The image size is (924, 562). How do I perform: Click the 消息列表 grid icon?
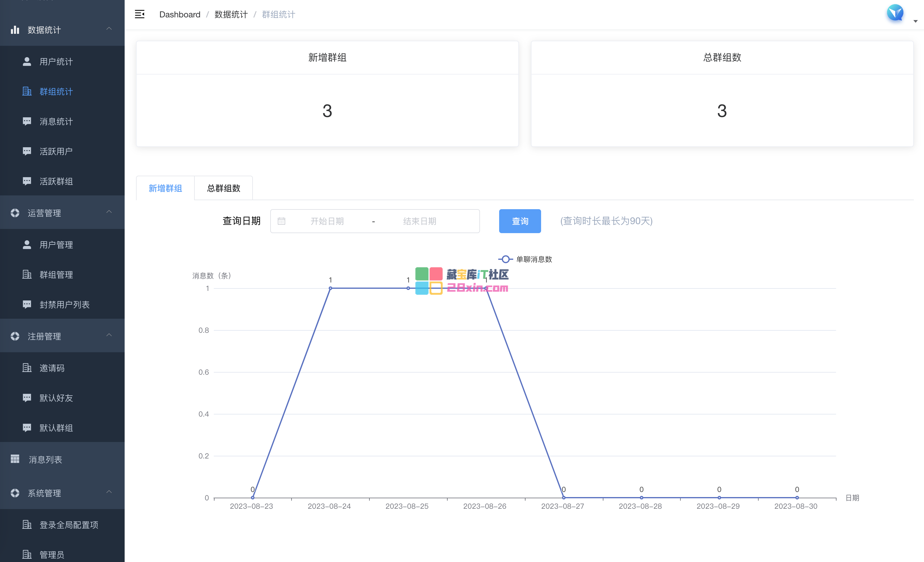click(x=15, y=459)
